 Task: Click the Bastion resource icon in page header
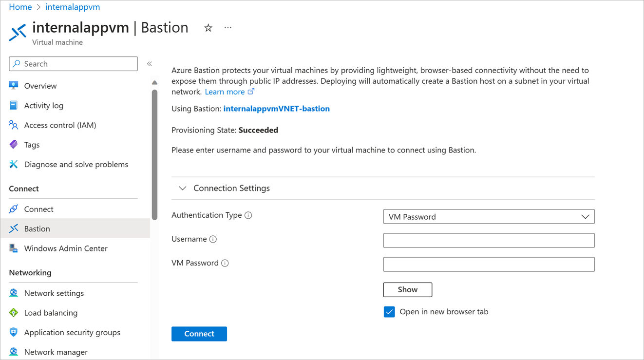(x=18, y=32)
